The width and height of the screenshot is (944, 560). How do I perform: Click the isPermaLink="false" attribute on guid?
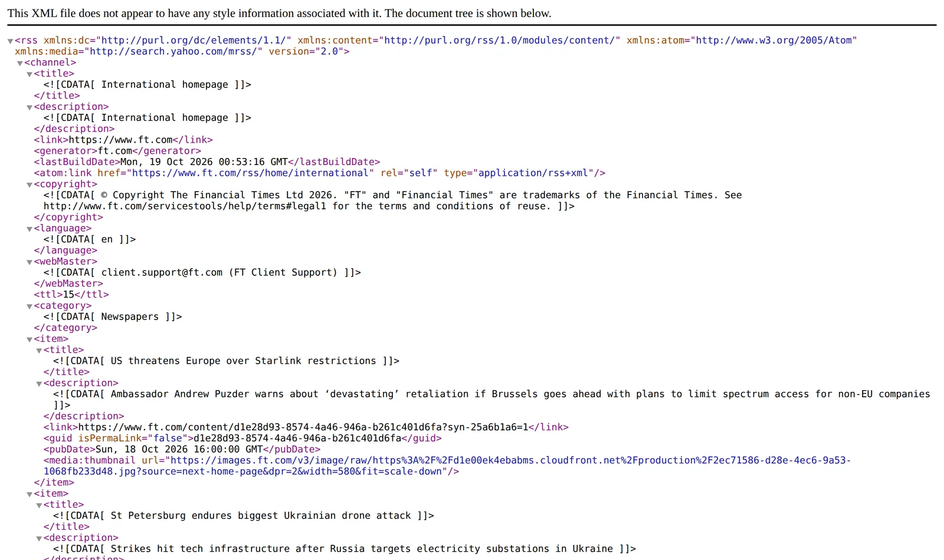point(133,438)
